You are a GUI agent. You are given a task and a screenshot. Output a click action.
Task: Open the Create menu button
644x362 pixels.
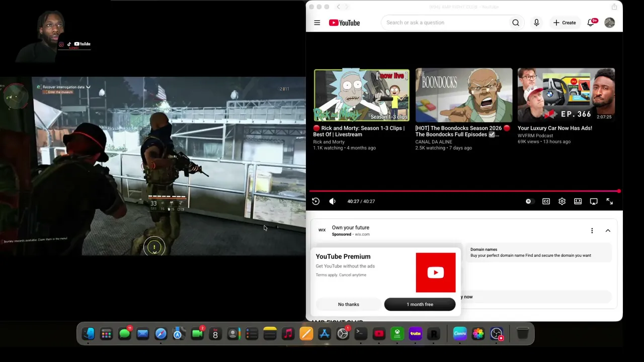pos(565,23)
